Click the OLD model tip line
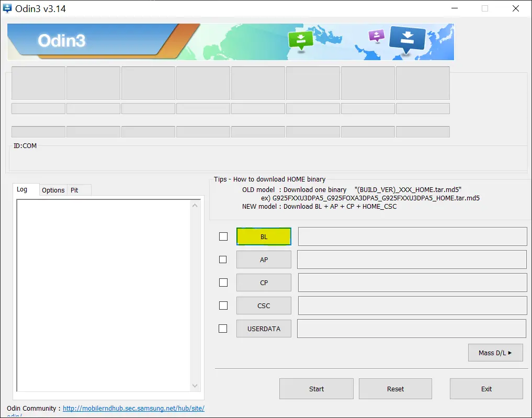Image resolution: width=532 pixels, height=418 pixels. point(352,190)
